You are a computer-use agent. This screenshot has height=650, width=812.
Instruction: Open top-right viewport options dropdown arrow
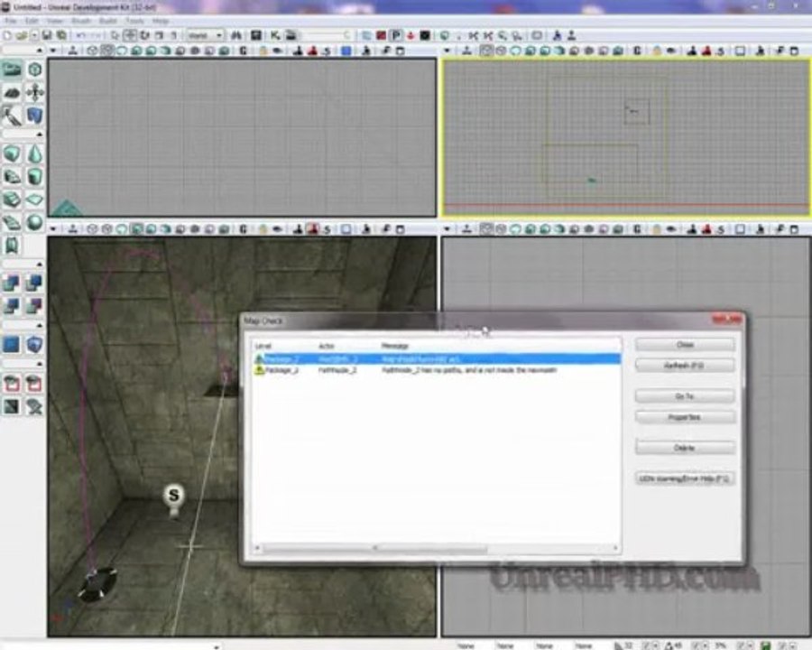447,51
